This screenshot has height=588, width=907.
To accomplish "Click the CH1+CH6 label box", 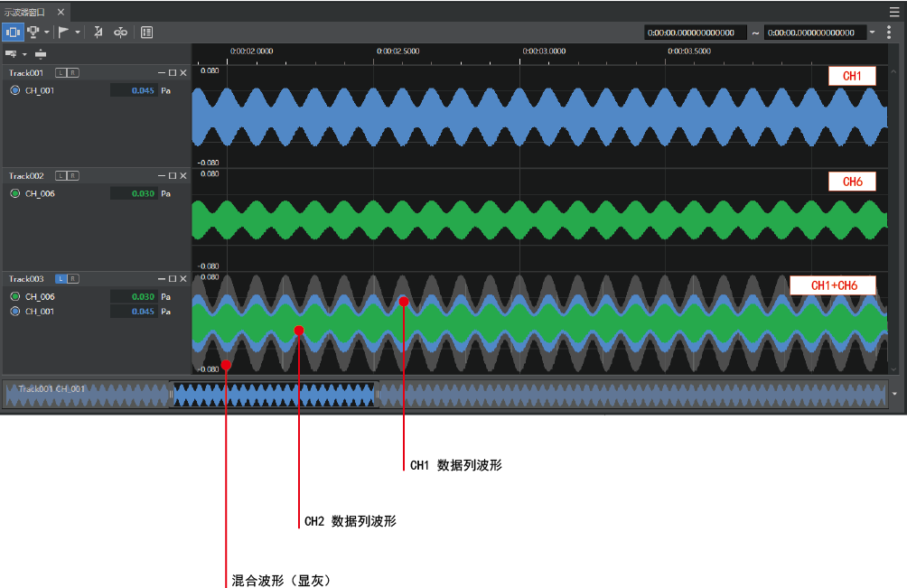I will pyautogui.click(x=834, y=285).
